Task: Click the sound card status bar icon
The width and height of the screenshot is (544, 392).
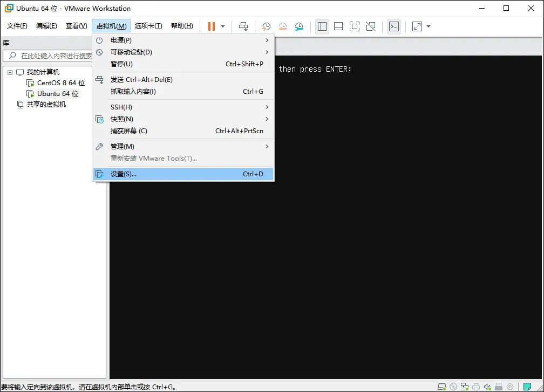Action: (487, 387)
